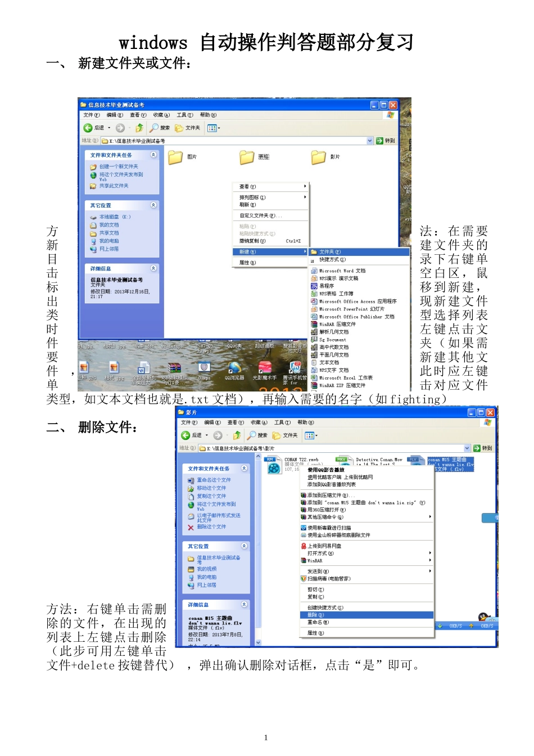Image resolution: width=534 pixels, height=756 pixels.
Task: Choose 文本文档 in the 新建 submenu
Action: [x=359, y=362]
